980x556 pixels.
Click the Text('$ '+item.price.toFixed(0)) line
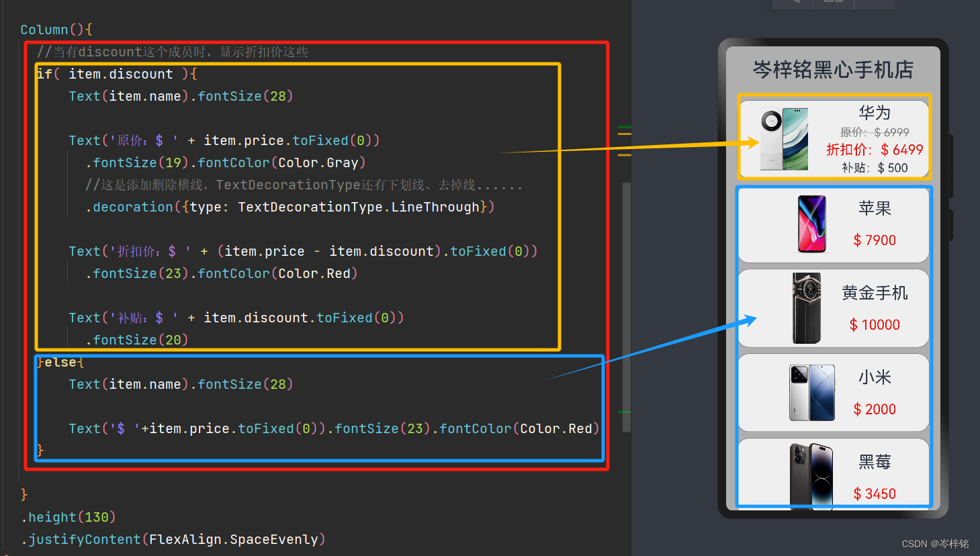tap(334, 428)
